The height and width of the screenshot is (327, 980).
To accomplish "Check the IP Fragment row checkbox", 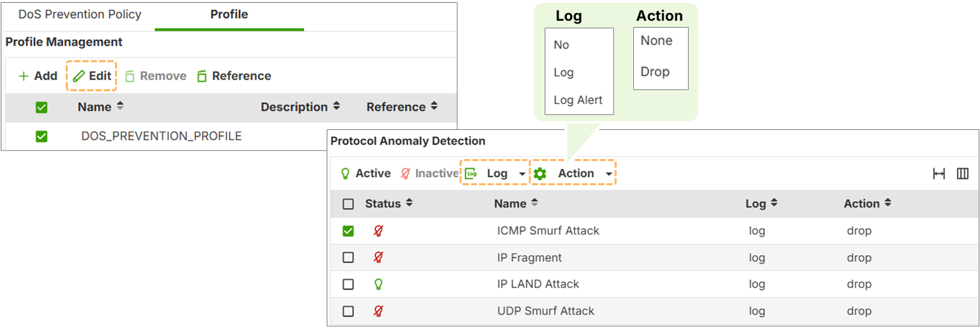I will pyautogui.click(x=348, y=258).
